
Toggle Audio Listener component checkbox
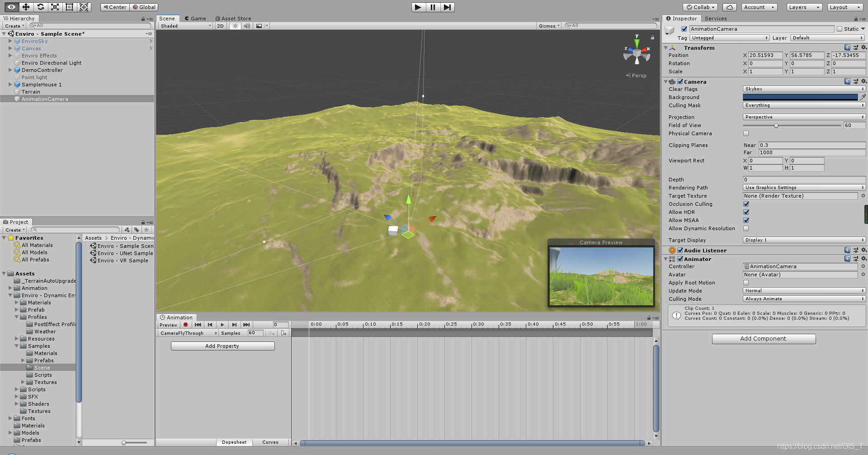click(680, 250)
